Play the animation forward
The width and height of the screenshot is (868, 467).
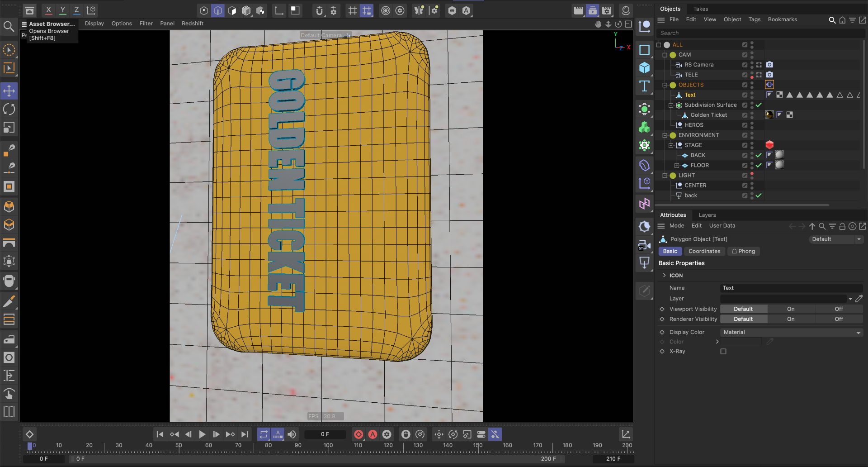202,434
